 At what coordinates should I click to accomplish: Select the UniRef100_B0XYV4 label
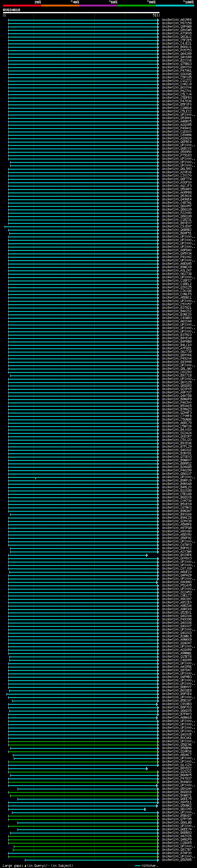pyautogui.click(x=177, y=88)
